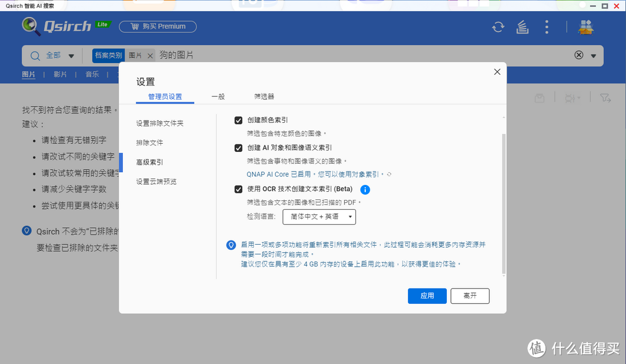Toggle the OCR 技术创建文本索引 checkbox

[x=238, y=190]
